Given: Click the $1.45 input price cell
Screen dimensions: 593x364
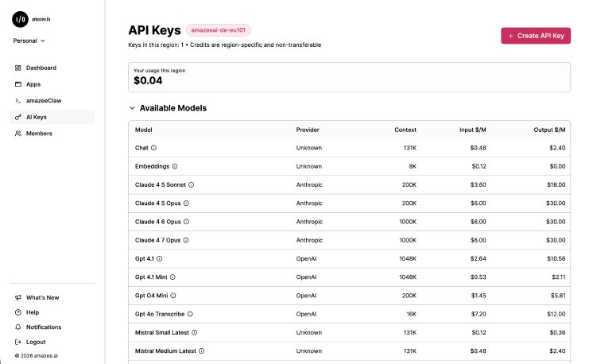Looking at the screenshot, I should coord(479,296).
